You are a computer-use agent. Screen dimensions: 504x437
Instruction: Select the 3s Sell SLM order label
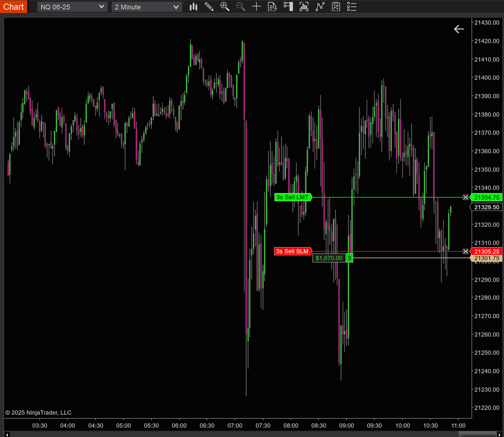pos(293,251)
